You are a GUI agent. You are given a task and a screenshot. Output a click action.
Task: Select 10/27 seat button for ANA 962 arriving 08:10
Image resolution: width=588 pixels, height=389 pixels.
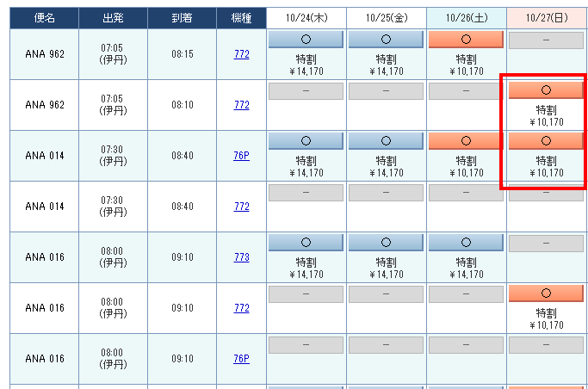(x=546, y=90)
